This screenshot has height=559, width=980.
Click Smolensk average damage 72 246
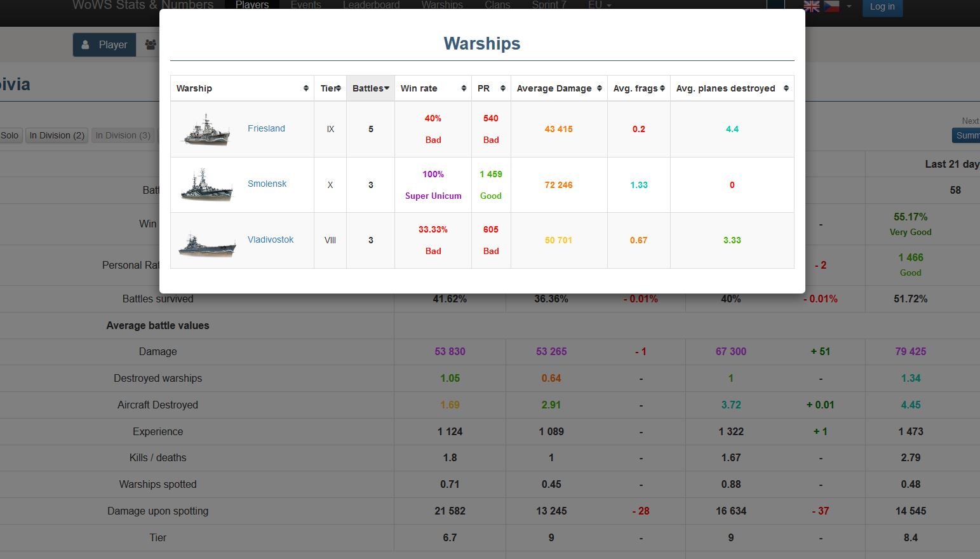pos(559,185)
